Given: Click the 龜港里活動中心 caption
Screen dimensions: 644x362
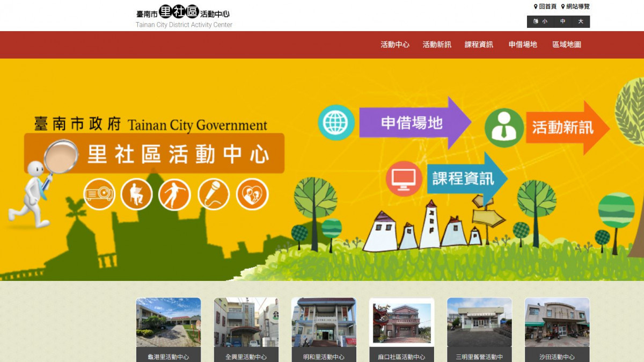Looking at the screenshot, I should (169, 357).
